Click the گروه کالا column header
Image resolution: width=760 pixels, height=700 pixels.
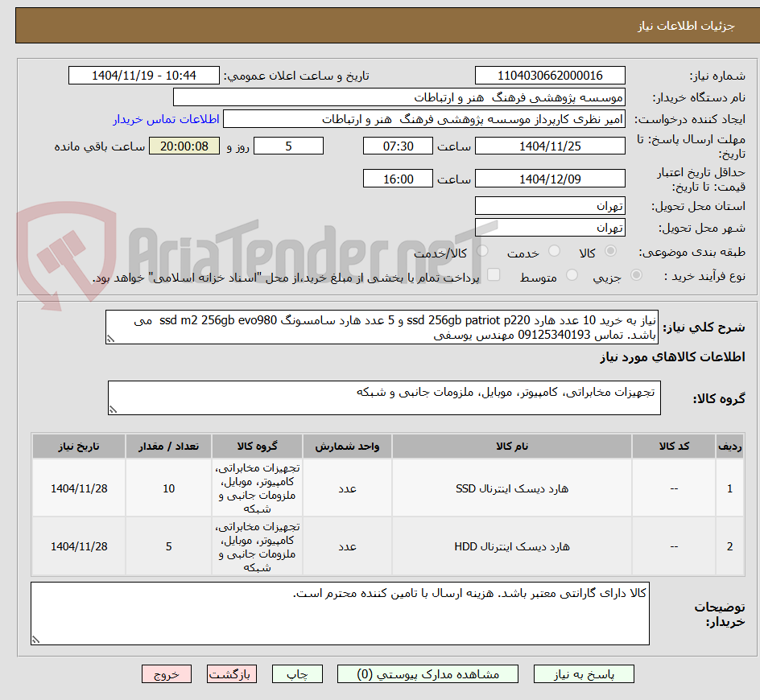tap(257, 447)
